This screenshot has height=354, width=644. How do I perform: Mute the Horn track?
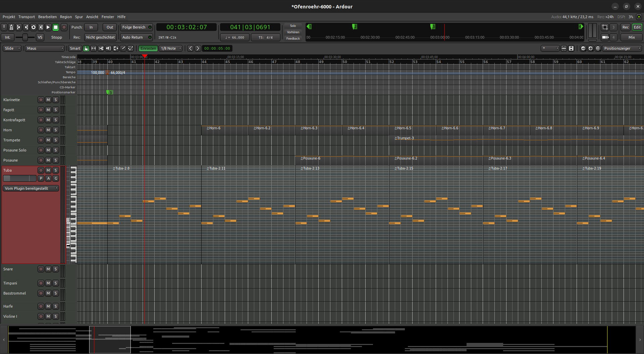point(48,130)
